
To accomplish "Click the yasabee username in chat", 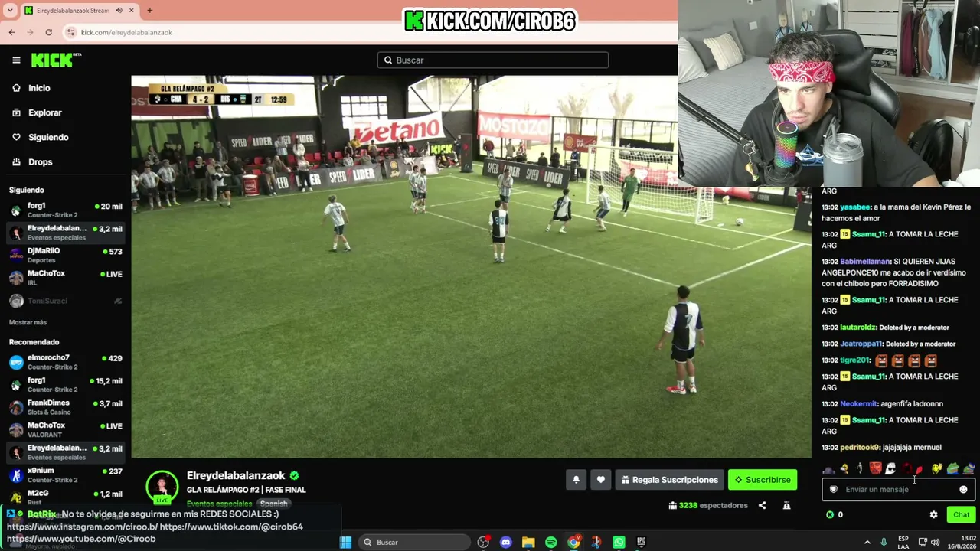I will point(855,207).
